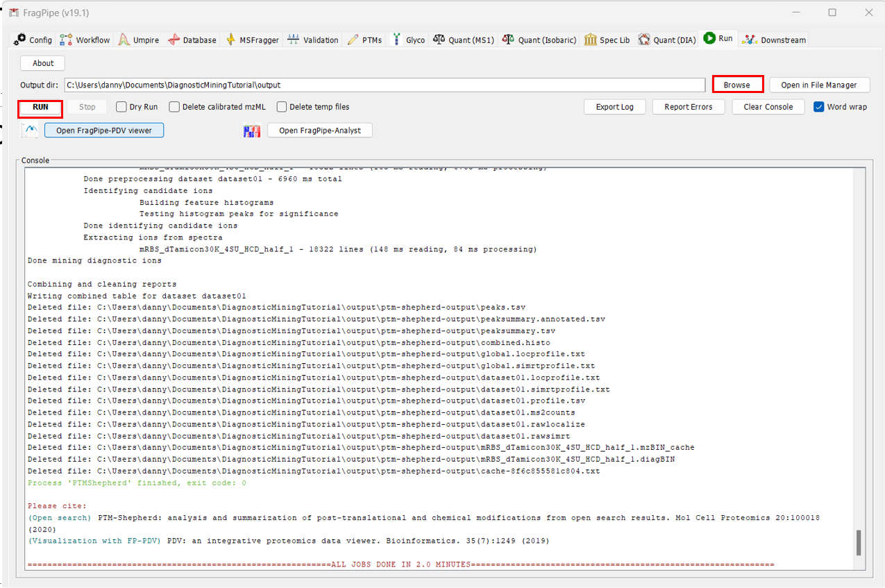The height and width of the screenshot is (588, 885).
Task: Switch to the Downstream tab
Action: pyautogui.click(x=774, y=40)
